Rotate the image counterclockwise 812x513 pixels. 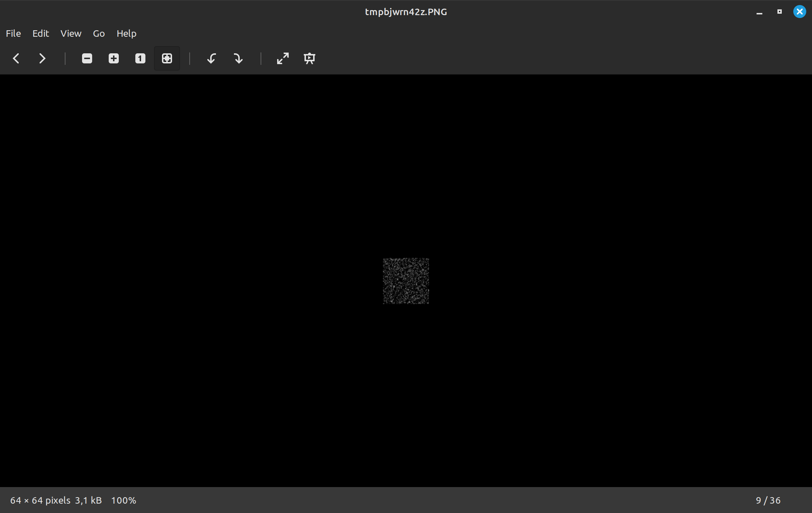coord(211,58)
